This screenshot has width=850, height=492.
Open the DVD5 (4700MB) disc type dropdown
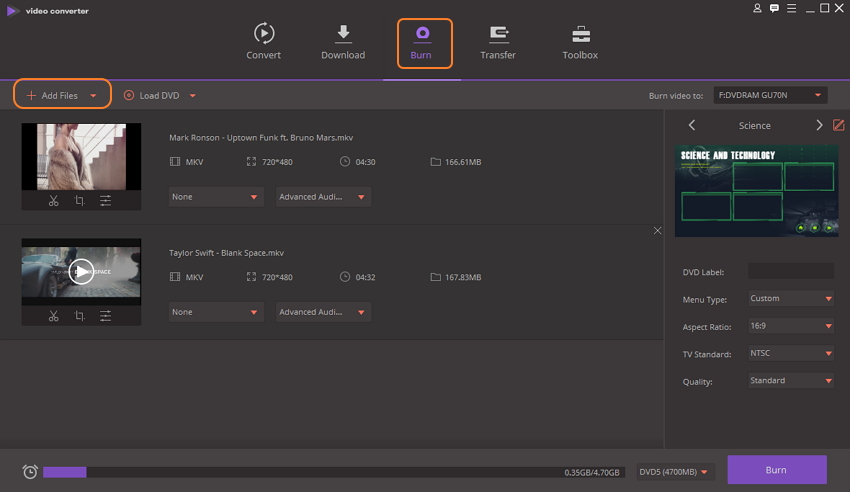click(676, 471)
